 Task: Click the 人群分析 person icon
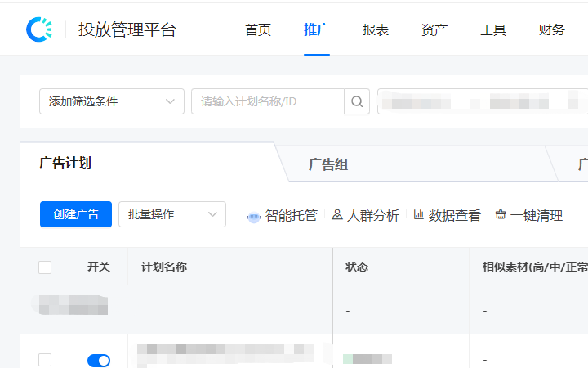pyautogui.click(x=337, y=215)
